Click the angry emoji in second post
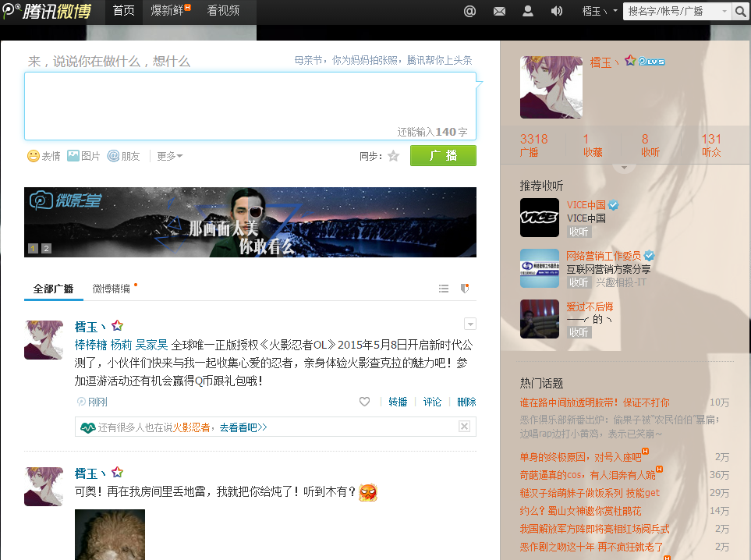Screen dimensions: 751x560 point(368,492)
